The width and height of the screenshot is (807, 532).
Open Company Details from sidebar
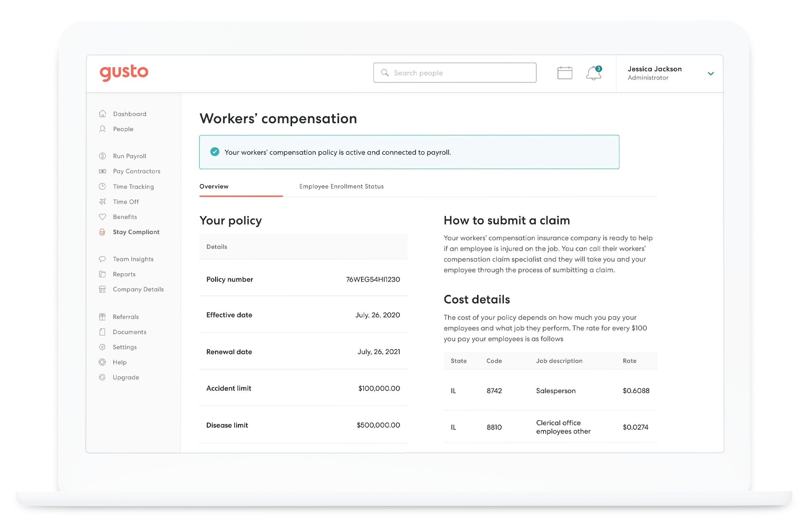pos(138,289)
